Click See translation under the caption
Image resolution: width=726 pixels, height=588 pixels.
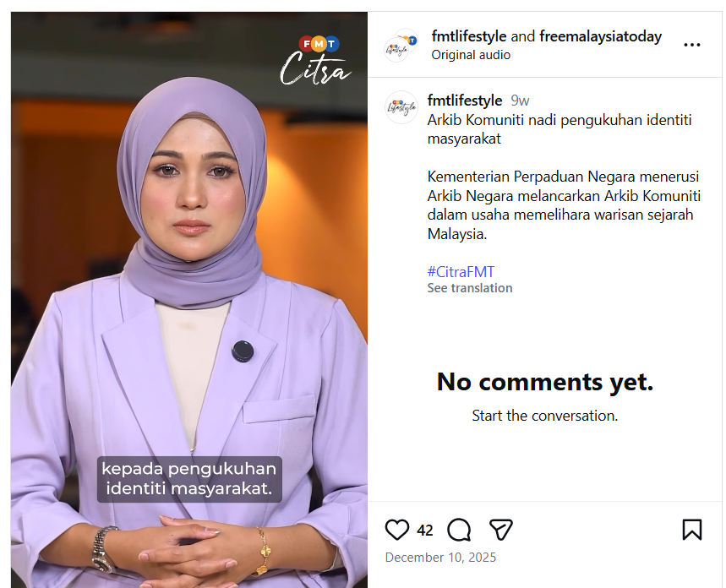[470, 288]
